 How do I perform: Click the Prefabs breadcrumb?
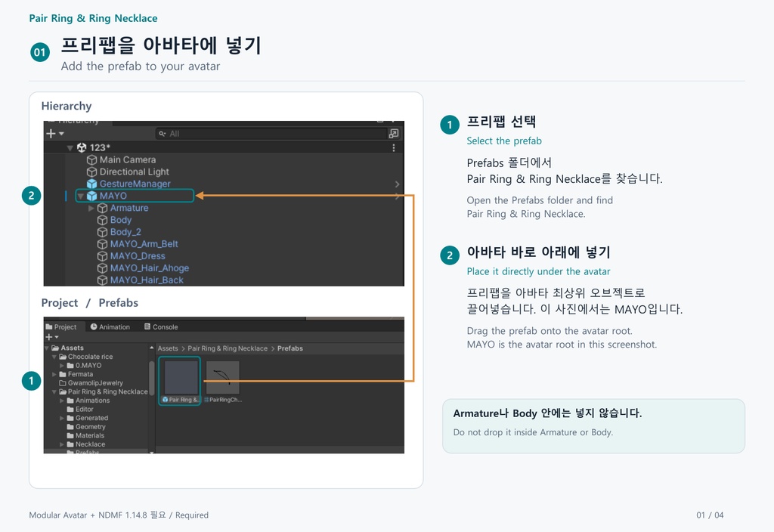coord(290,348)
